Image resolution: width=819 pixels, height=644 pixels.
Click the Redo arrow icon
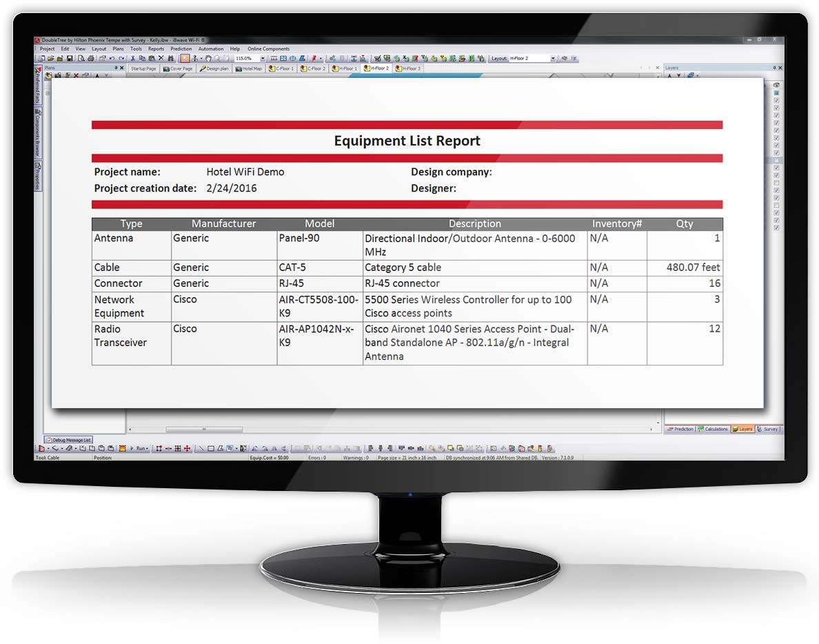tap(122, 59)
